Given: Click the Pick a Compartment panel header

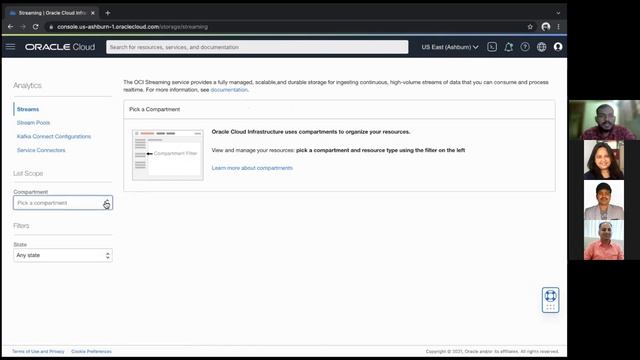Looking at the screenshot, I should click(x=339, y=109).
